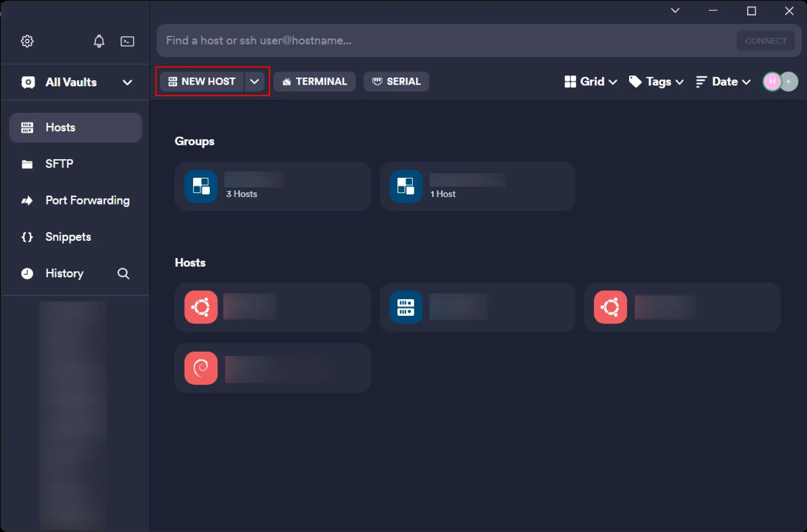Image resolution: width=807 pixels, height=532 pixels.
Task: Click the TERMINAL toolbar button
Action: click(x=314, y=81)
